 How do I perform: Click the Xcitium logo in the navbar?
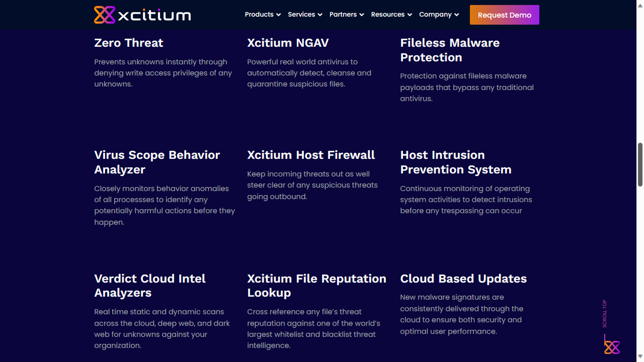click(x=142, y=14)
